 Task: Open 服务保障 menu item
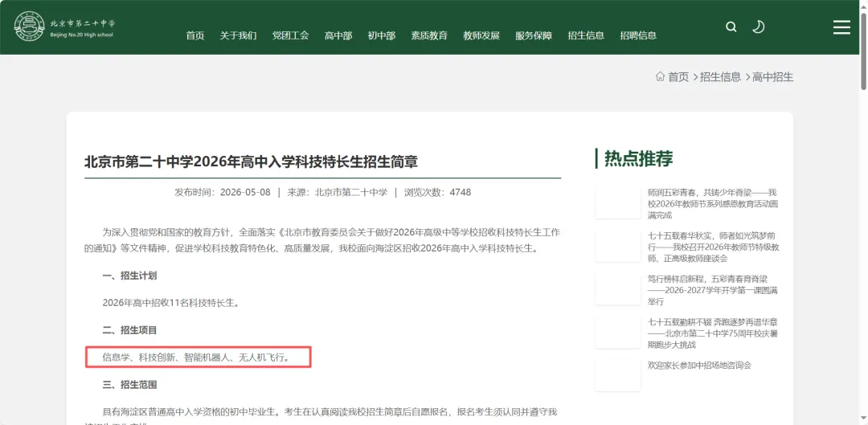[534, 35]
